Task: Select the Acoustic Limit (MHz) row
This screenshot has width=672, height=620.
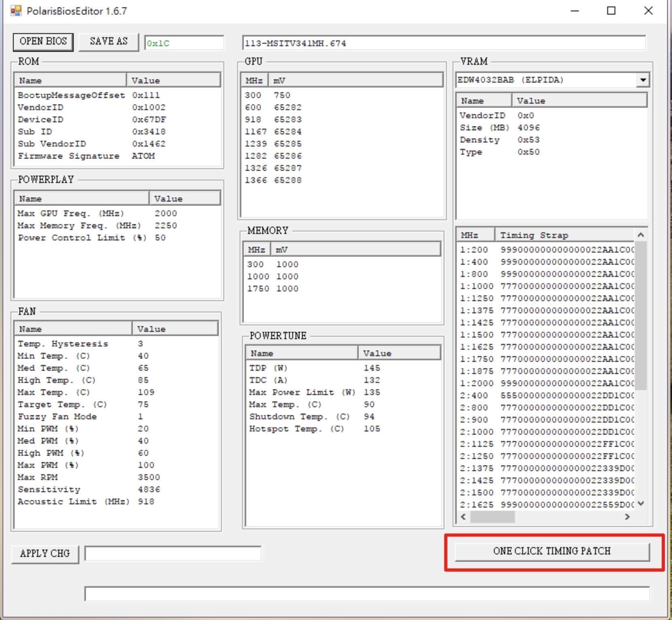Action: coord(117,502)
